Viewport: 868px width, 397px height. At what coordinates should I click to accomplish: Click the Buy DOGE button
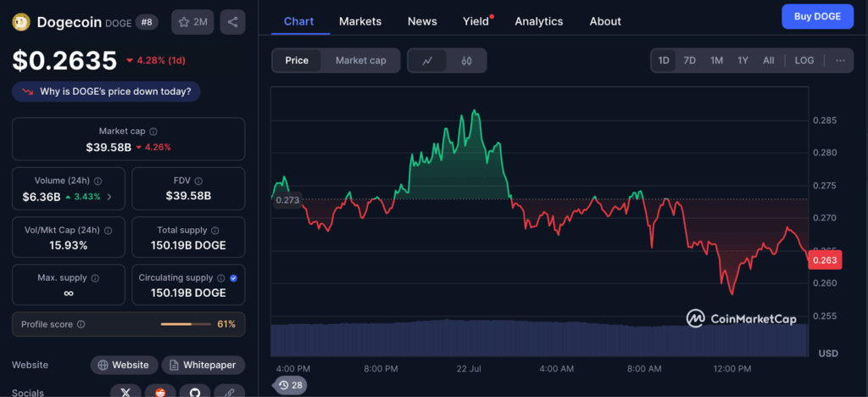817,16
